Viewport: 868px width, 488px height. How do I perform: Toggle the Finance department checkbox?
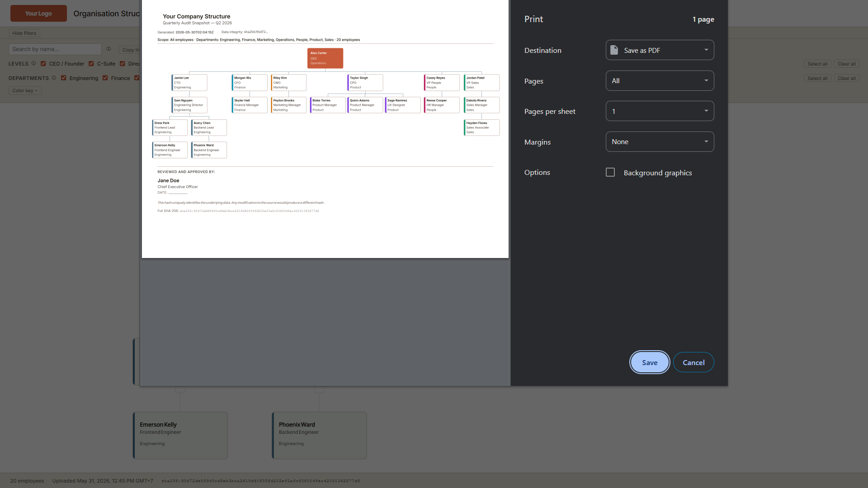coord(105,78)
